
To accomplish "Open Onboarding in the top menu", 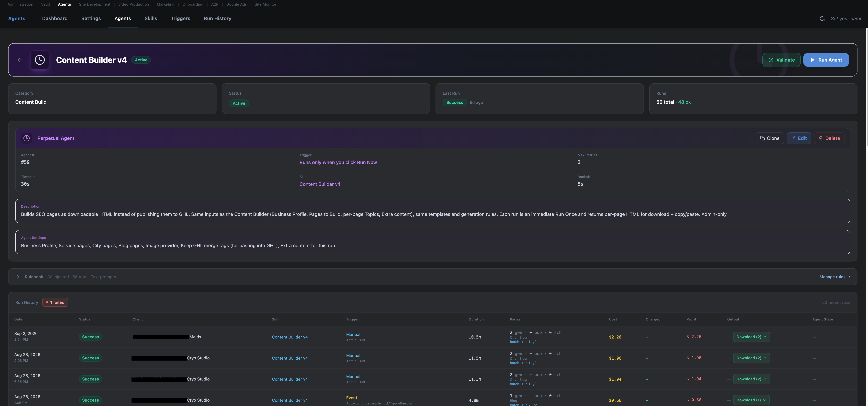I will click(193, 4).
